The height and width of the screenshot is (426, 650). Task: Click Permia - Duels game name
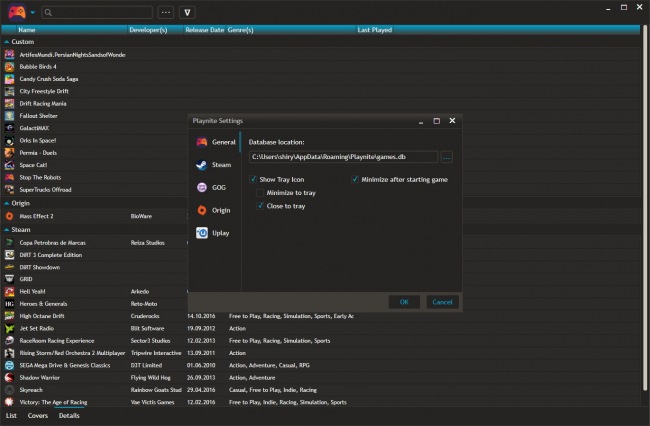click(38, 153)
